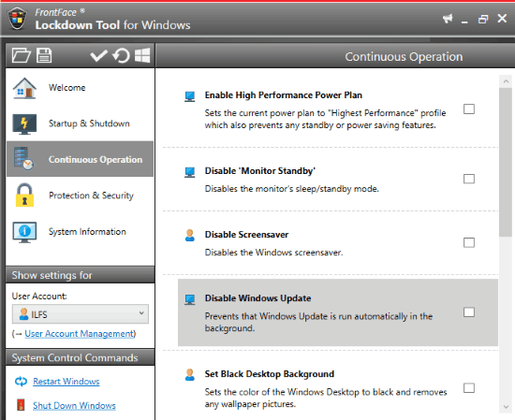
Task: Restore down the Lockdown Tool window
Action: (x=483, y=19)
